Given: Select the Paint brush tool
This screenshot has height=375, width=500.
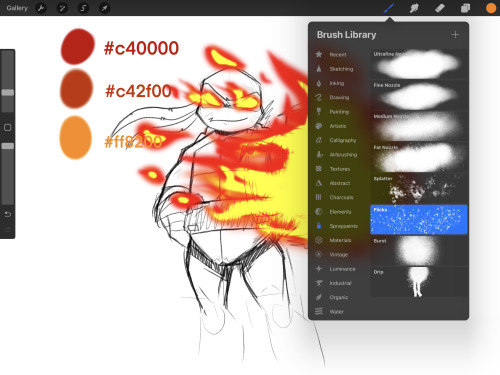Looking at the screenshot, I should [x=389, y=8].
